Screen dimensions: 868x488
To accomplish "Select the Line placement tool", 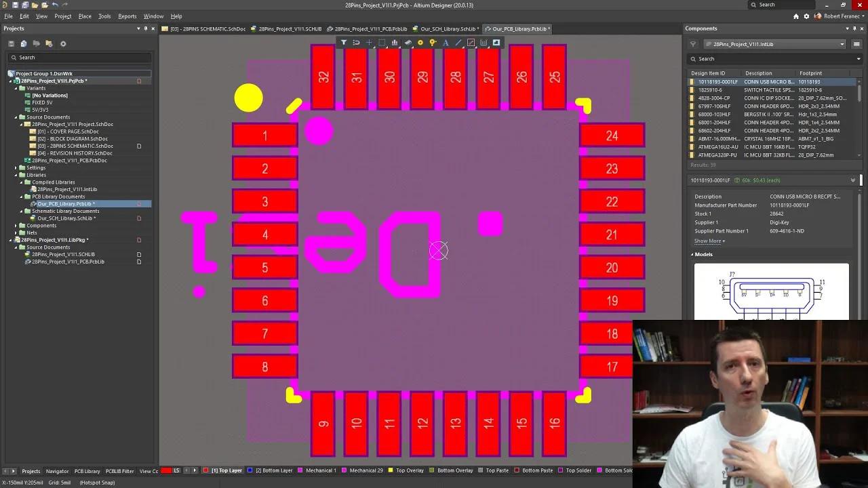I will pyautogui.click(x=458, y=42).
